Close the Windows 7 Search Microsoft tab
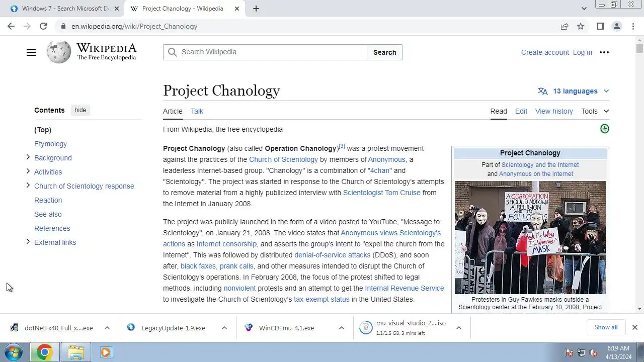Viewport: 644px width, 362px height. coord(116,9)
